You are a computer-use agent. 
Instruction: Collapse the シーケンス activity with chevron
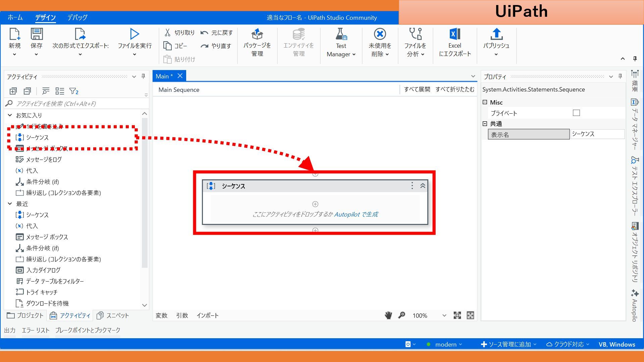click(423, 186)
